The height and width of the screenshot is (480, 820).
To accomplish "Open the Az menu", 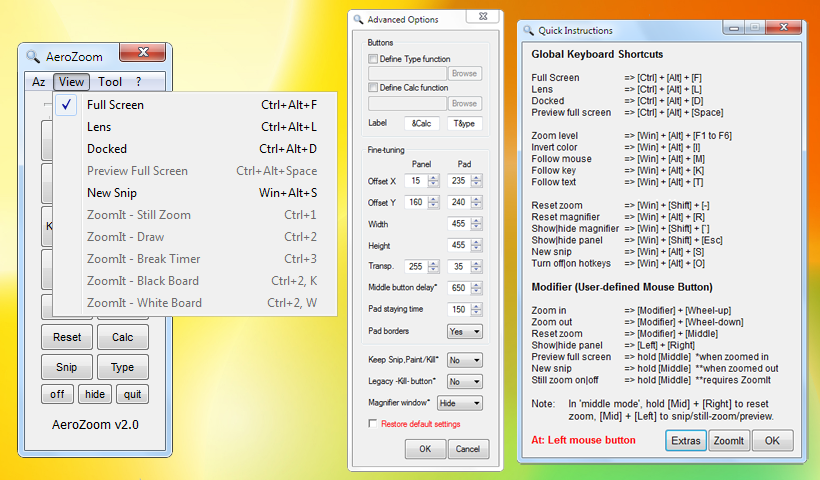I will 39,82.
